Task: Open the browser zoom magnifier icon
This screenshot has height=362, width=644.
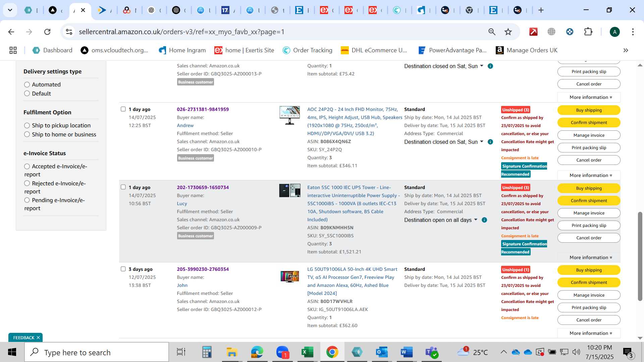Action: point(492,32)
